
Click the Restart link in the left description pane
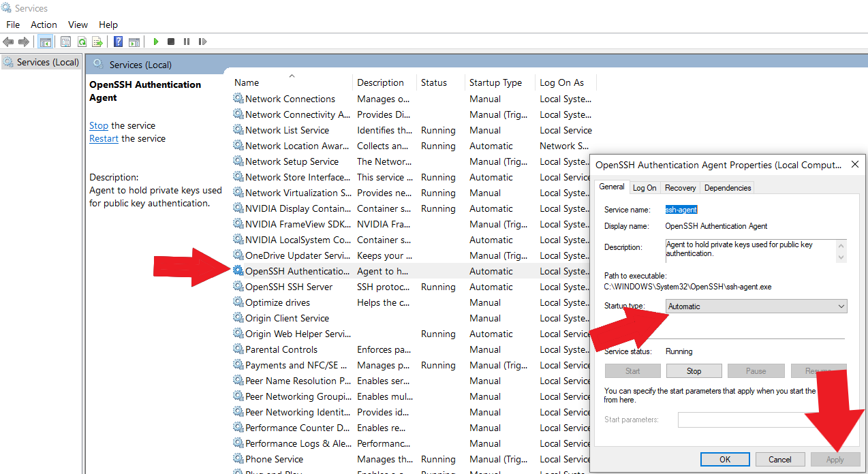coord(104,138)
